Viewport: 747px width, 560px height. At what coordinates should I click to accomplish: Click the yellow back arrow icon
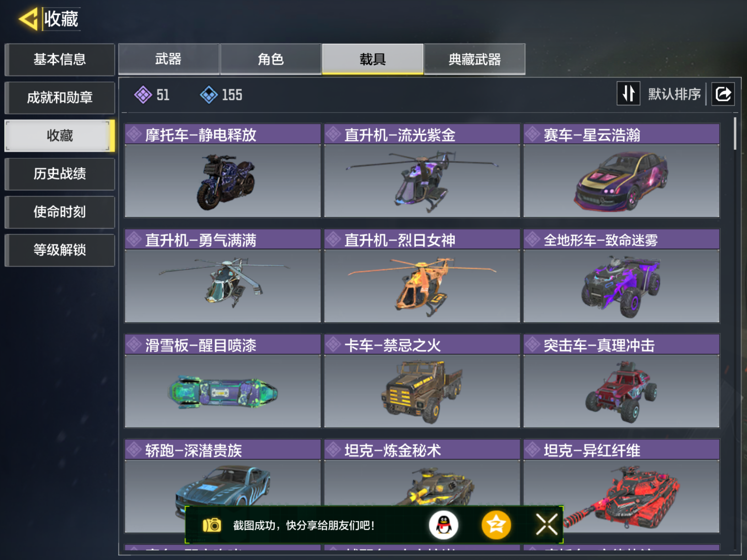point(28,19)
